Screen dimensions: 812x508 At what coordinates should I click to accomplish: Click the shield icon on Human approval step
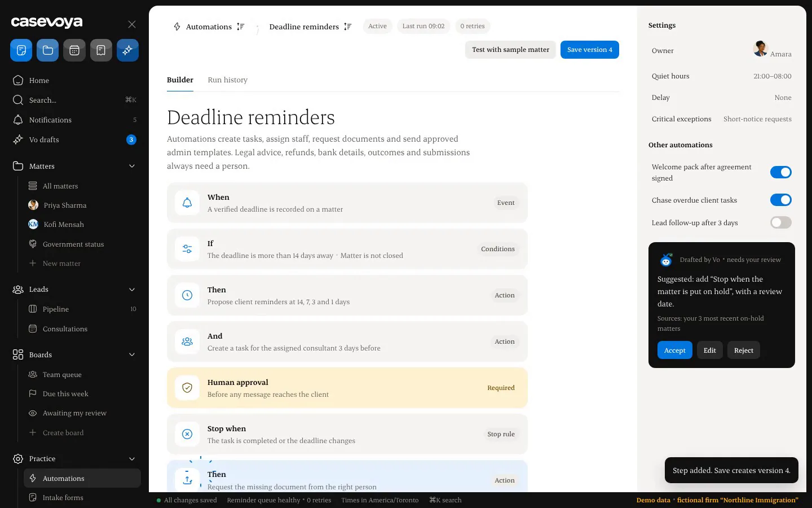187,388
